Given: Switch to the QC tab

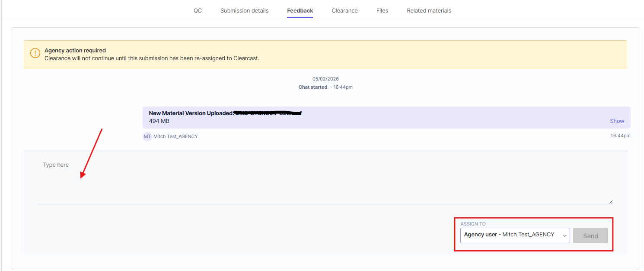Looking at the screenshot, I should point(198,10).
